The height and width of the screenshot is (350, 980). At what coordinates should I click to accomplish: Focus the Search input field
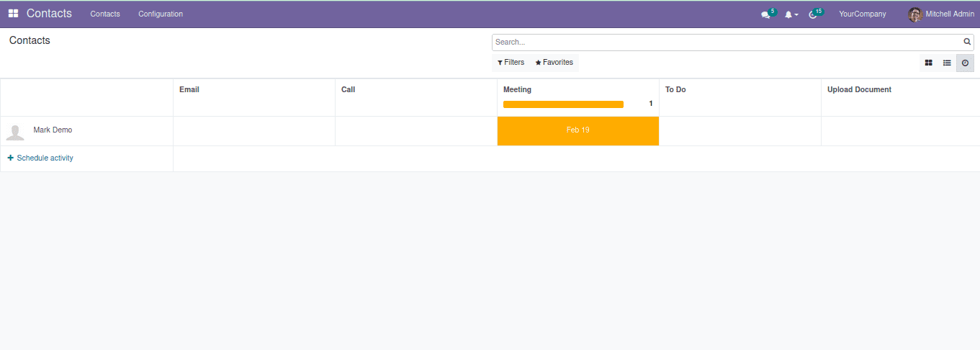727,42
